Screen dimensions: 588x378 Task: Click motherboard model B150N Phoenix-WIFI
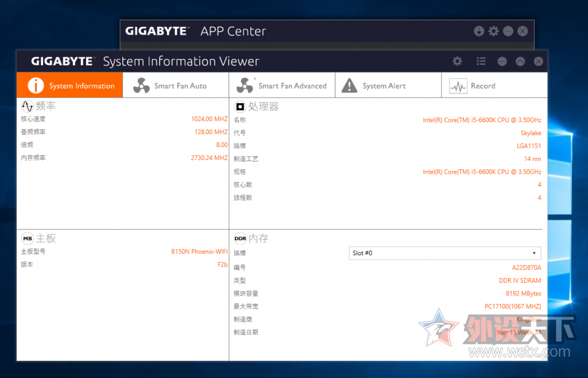tap(199, 251)
